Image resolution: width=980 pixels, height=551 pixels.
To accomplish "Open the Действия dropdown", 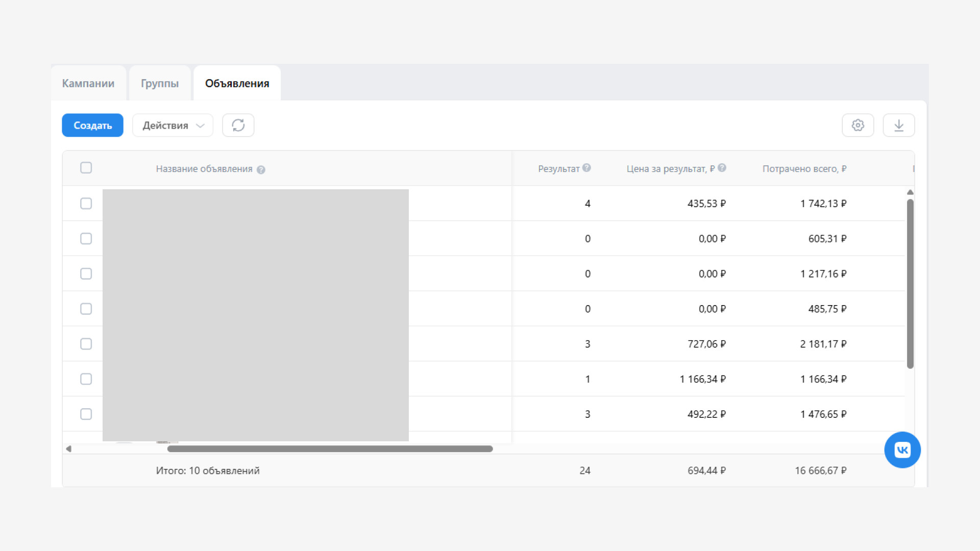I will (x=173, y=125).
